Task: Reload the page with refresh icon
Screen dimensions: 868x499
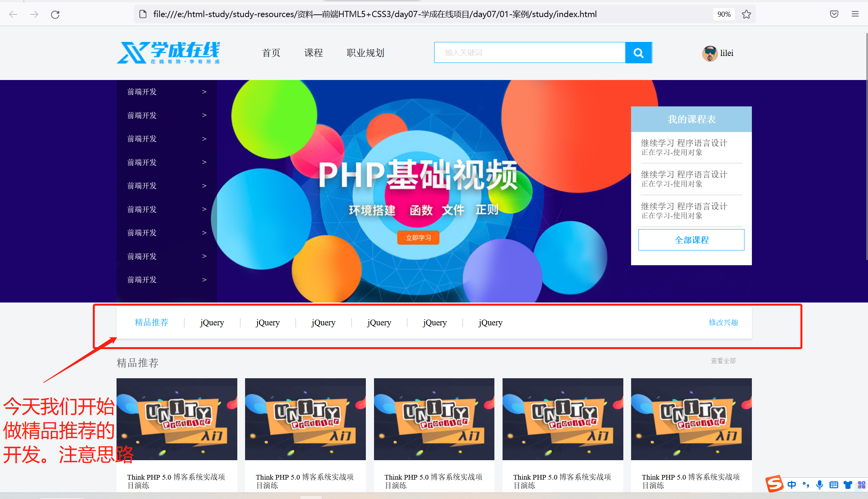Action: pos(55,14)
